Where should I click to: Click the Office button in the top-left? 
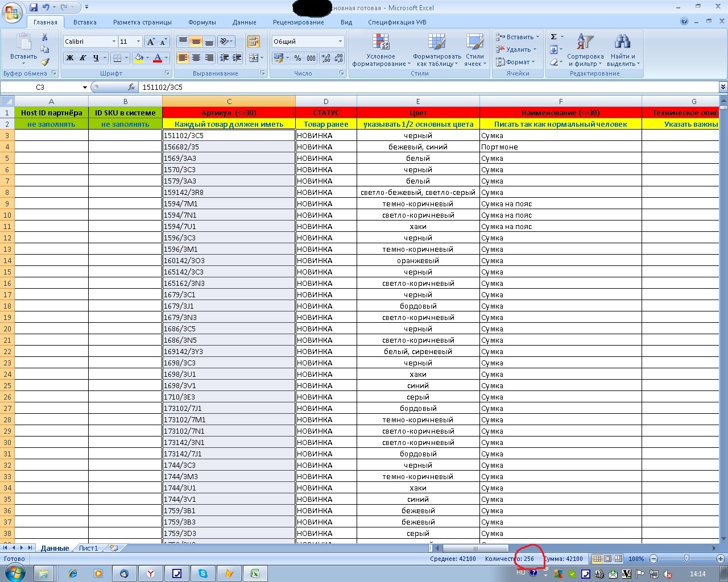coord(13,13)
